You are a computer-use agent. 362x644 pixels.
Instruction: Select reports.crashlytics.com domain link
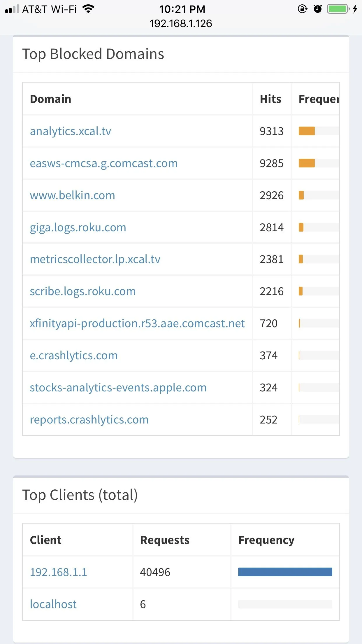click(x=89, y=420)
